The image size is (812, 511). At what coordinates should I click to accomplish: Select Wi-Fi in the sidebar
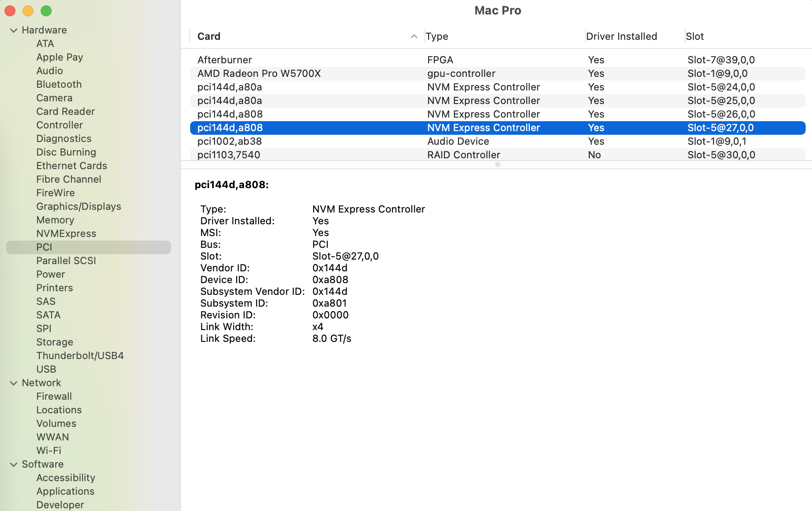(49, 451)
